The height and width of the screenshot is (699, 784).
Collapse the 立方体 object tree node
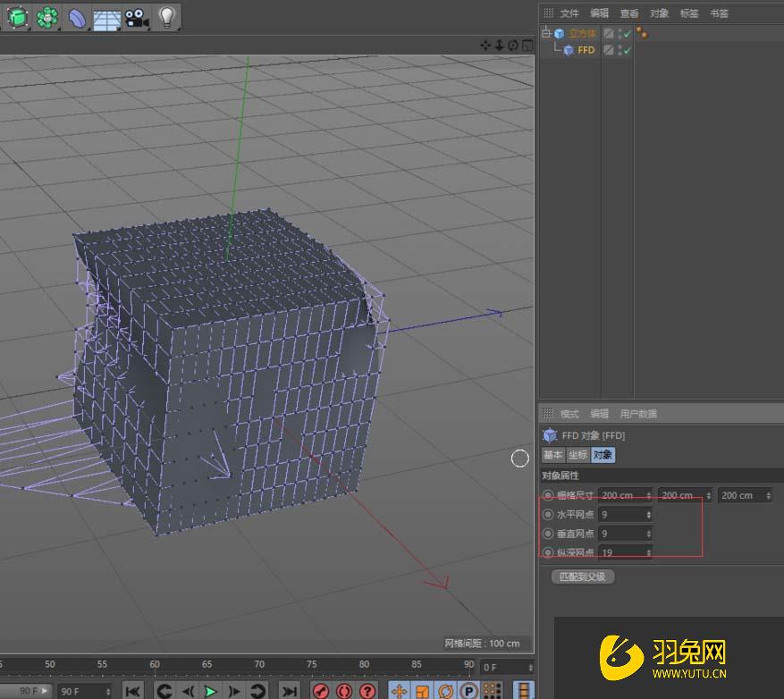546,34
